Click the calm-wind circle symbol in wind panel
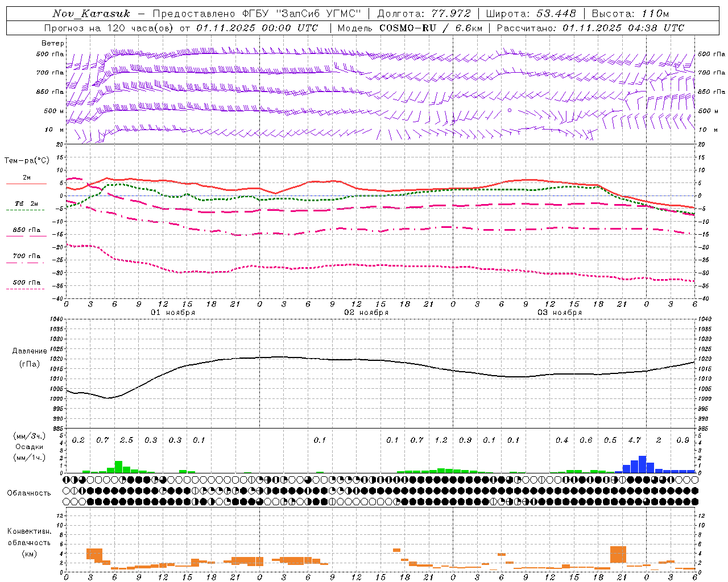Screen dimensions: 728x582 click(510, 110)
